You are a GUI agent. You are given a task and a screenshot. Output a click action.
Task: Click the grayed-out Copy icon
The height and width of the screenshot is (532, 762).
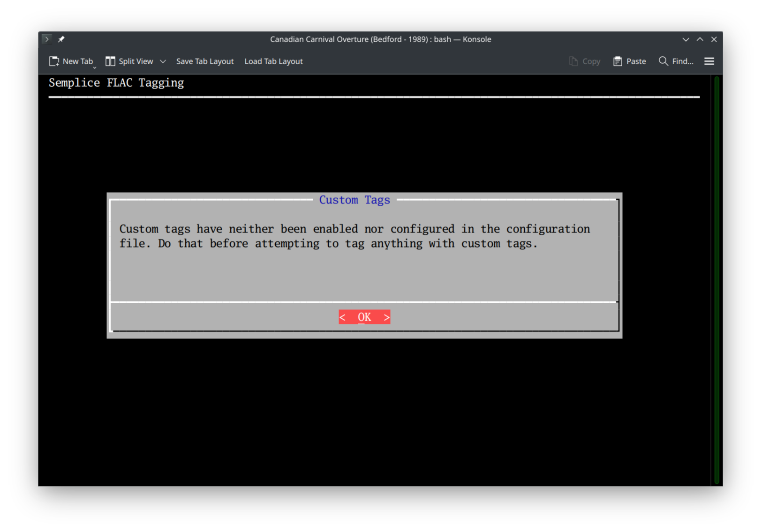coord(573,61)
